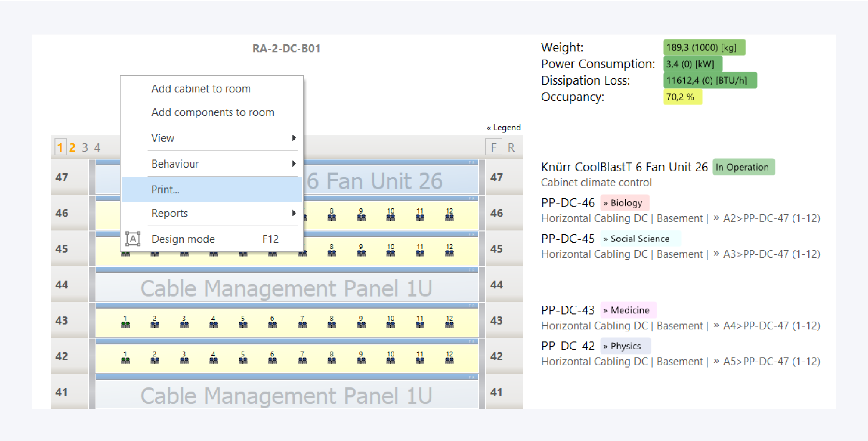Select page 1 in cabinet view selector

click(x=60, y=148)
